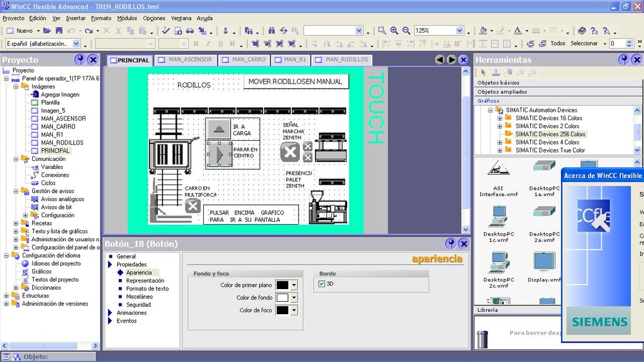Open the Español language dropdown

click(76, 44)
